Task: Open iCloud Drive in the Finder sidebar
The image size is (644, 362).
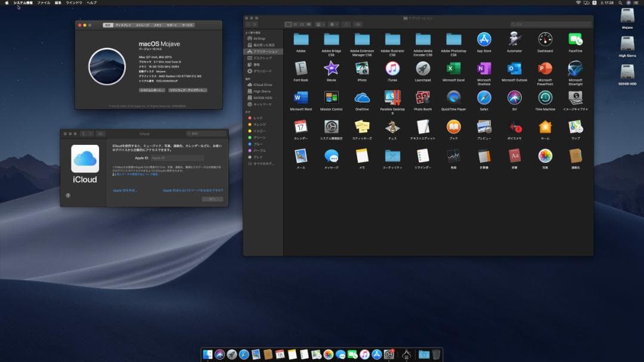Action: (x=262, y=85)
